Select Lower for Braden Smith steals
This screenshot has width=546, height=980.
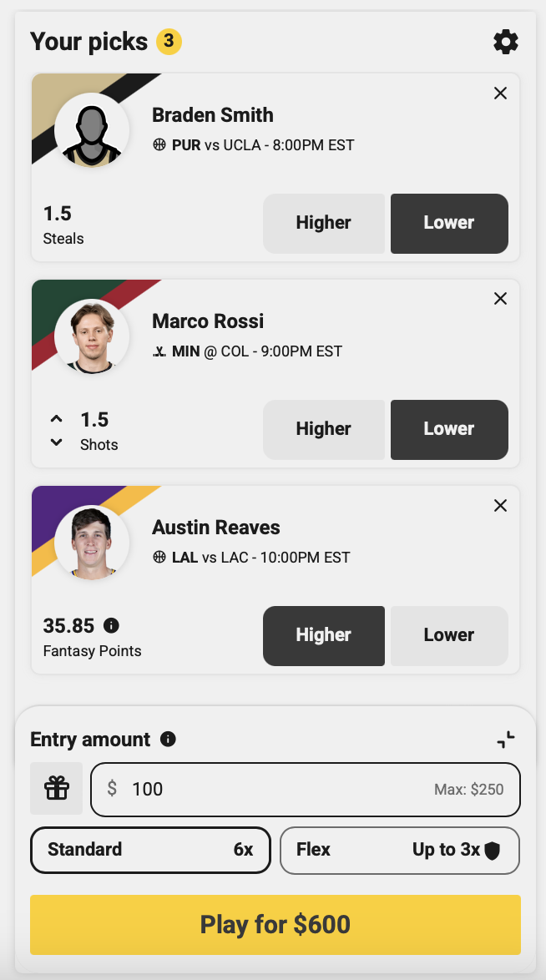click(449, 223)
